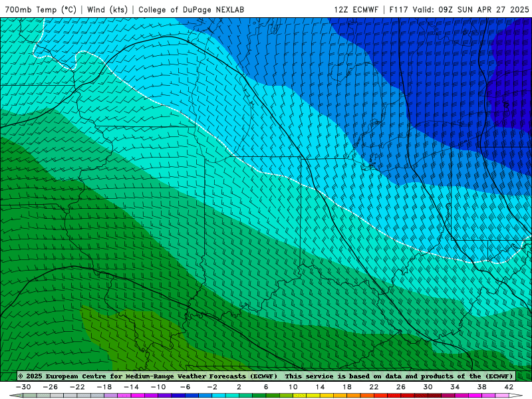Click the "F117" forecast hour label
This screenshot has width=532, height=399.
(x=399, y=9)
